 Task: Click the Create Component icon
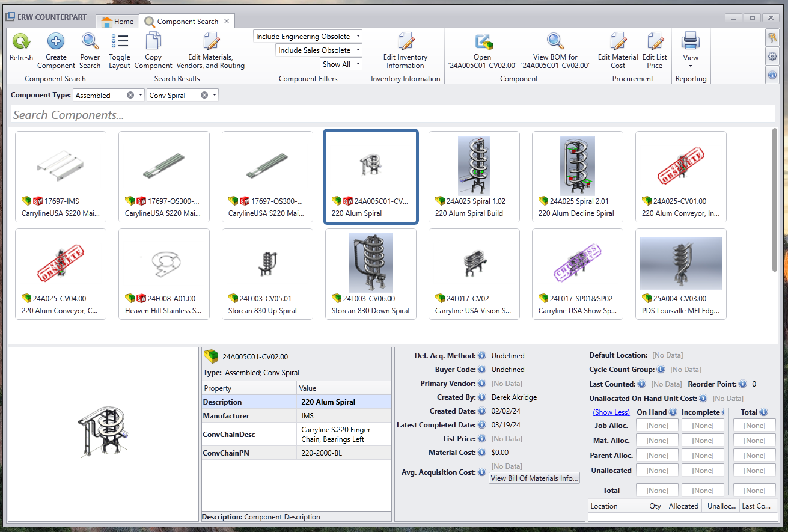tap(56, 42)
